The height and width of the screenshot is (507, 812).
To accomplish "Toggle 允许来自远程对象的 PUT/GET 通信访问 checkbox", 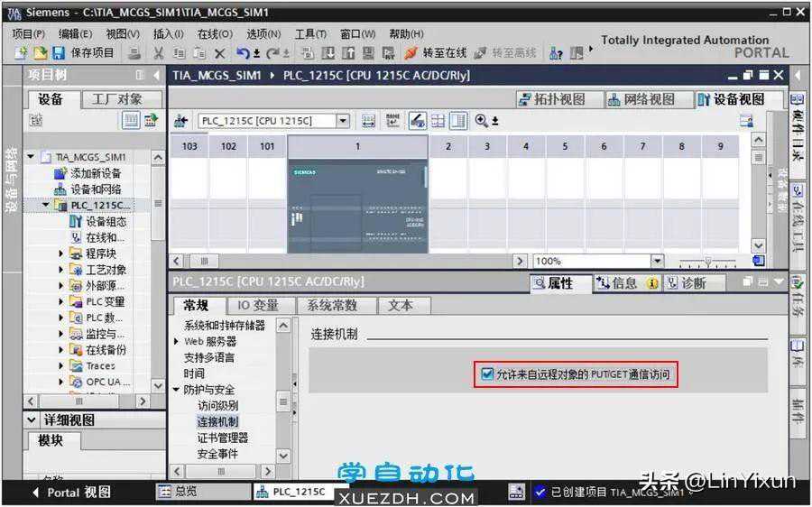I will (488, 373).
